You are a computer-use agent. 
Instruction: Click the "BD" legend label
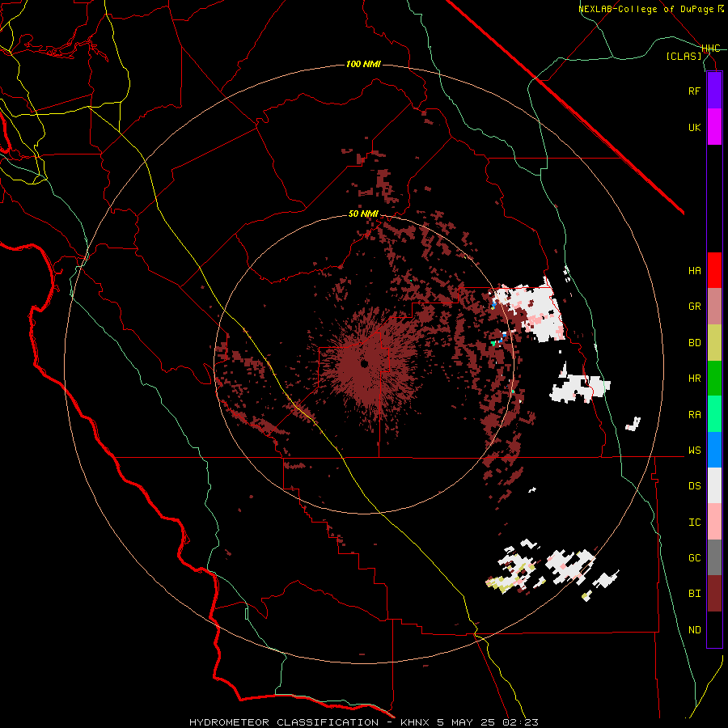click(x=694, y=343)
